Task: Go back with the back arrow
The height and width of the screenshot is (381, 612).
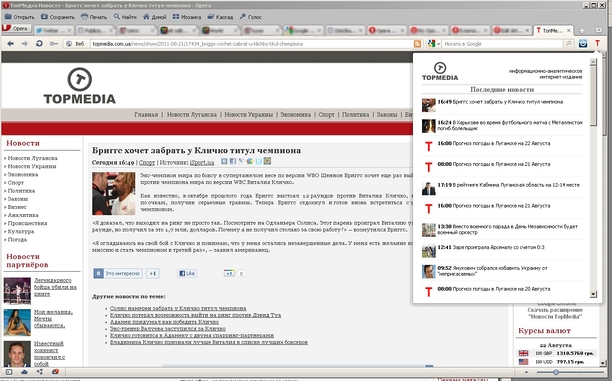Action: [x=11, y=44]
